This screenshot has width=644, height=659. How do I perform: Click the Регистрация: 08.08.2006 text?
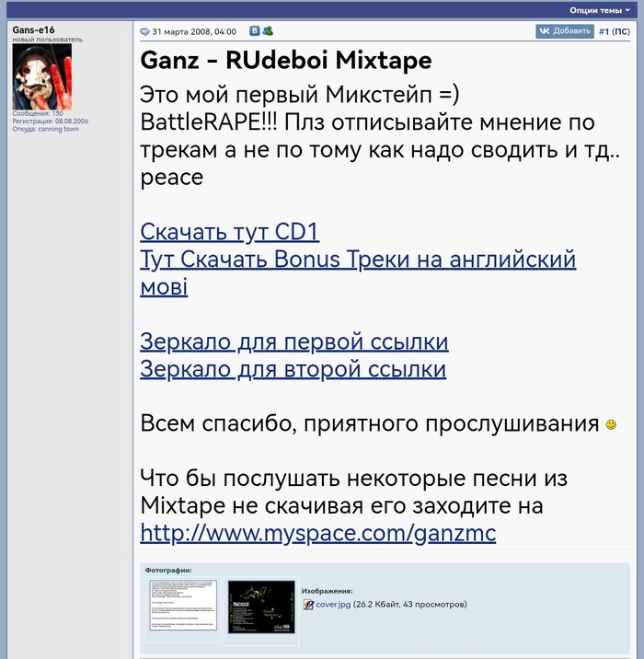pos(50,121)
